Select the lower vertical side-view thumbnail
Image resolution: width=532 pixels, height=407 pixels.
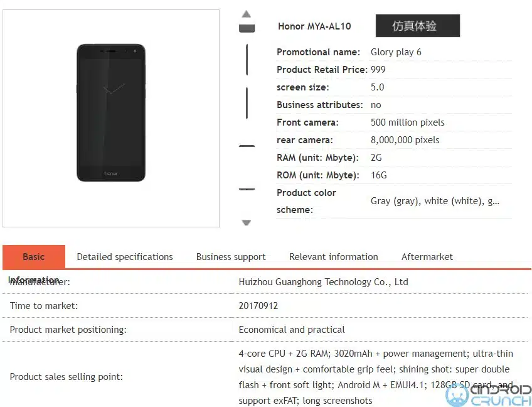[247, 103]
